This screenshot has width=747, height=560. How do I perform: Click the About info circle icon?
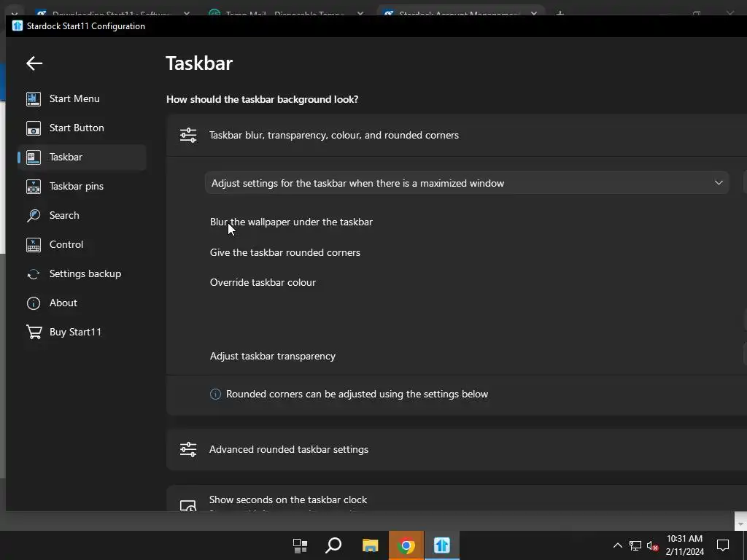[x=34, y=303]
